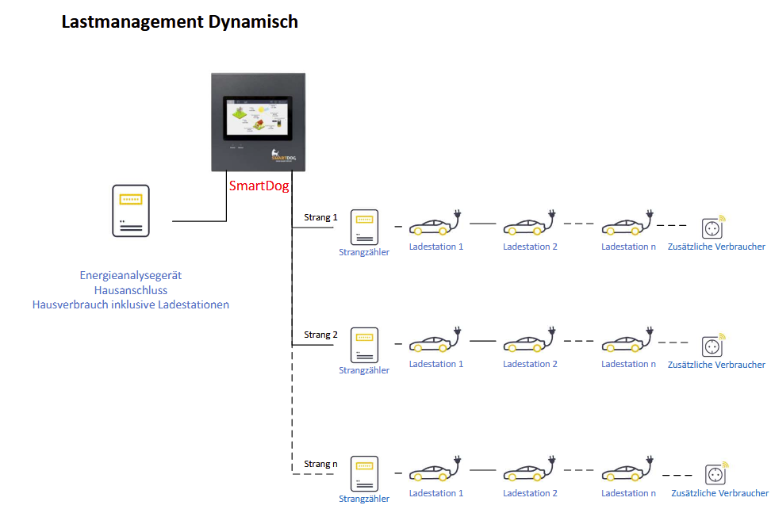Screen dimensions: 771x532
Task: Select the Energieanalysegerät meter icon
Action: point(130,211)
